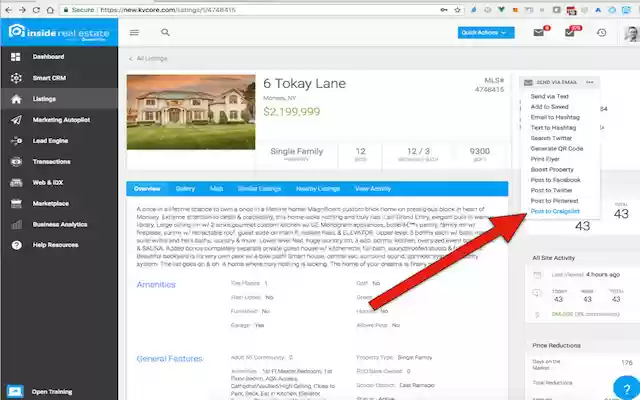Open the Dashboard sidebar icon

tap(16, 57)
